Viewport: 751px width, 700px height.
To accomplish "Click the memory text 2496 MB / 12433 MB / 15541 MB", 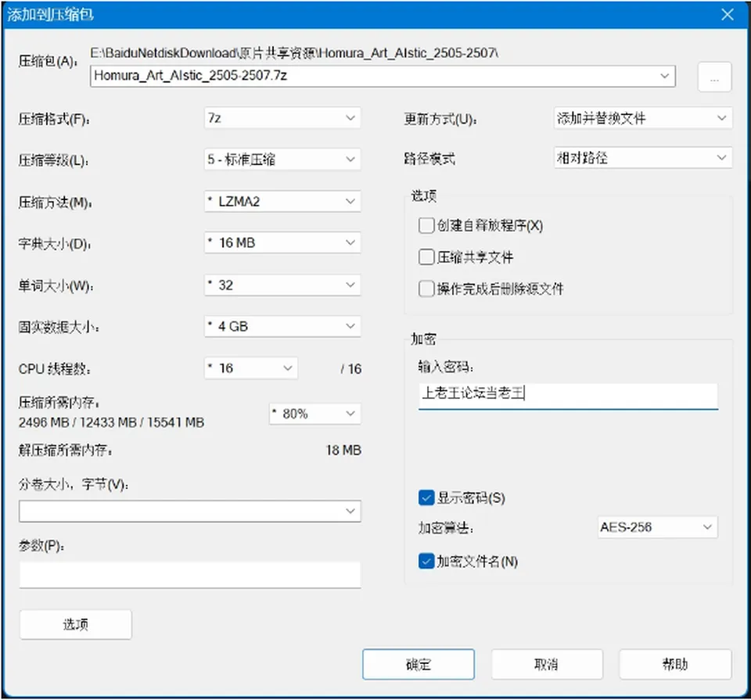I will coord(111,422).
